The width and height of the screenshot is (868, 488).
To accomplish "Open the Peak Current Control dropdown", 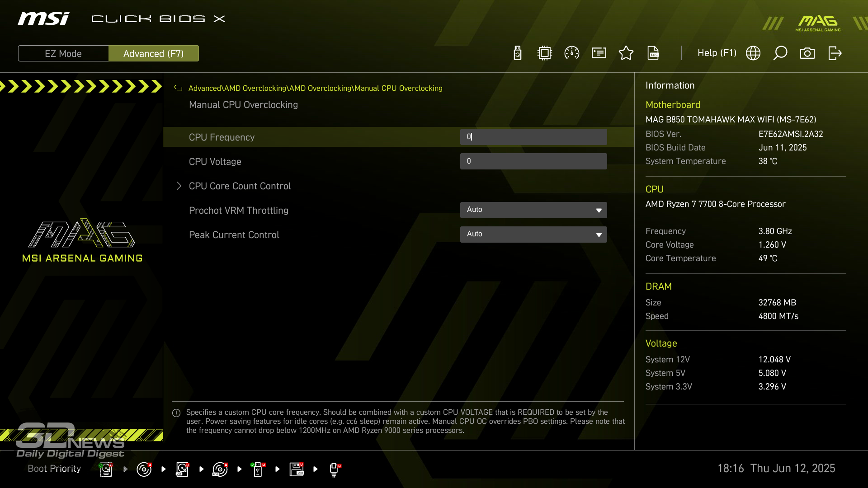I will point(533,235).
